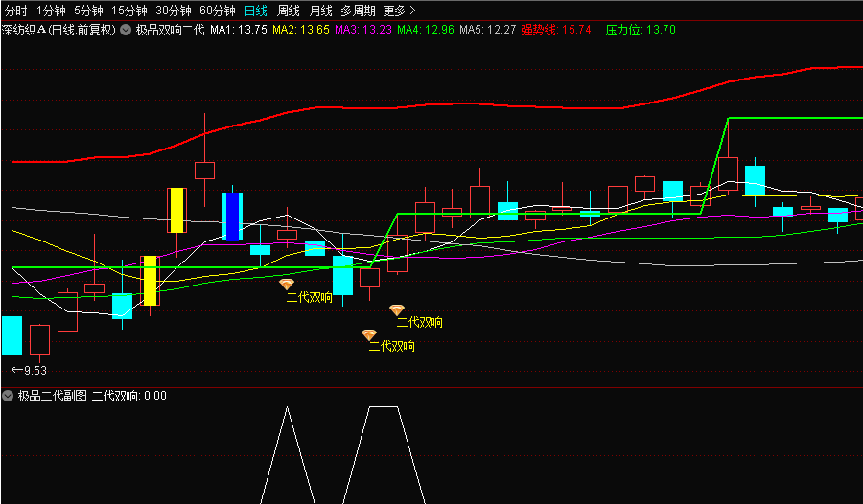Screen dimensions: 863x504
Task: Click the 极品二代副图 sub-chart title
Action: [53, 396]
